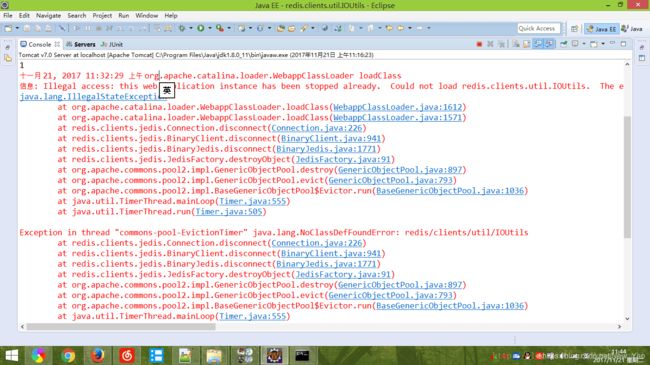650x365 pixels.
Task: Open the Search menu
Action: [77, 15]
